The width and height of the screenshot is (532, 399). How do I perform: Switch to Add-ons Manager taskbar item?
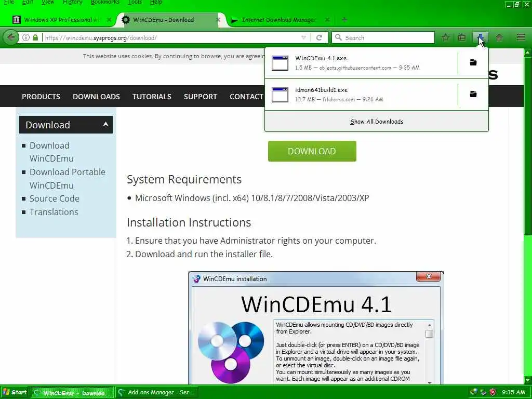point(157,393)
